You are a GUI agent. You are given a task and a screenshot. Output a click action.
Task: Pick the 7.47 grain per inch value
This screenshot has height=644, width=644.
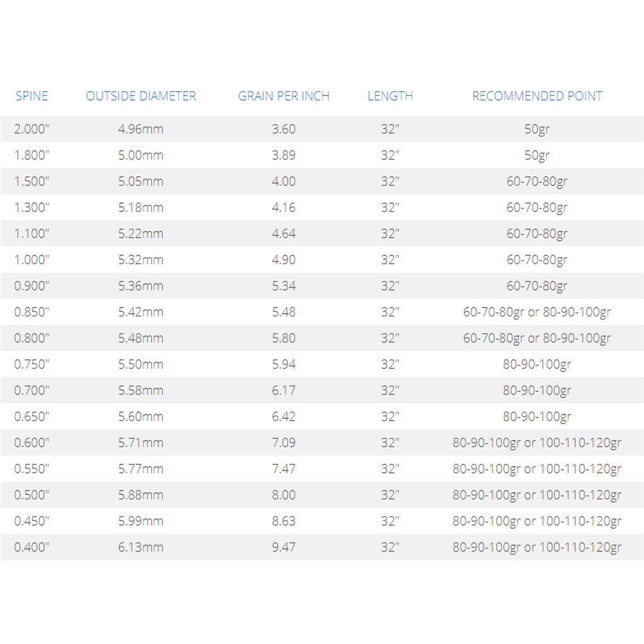(x=284, y=469)
